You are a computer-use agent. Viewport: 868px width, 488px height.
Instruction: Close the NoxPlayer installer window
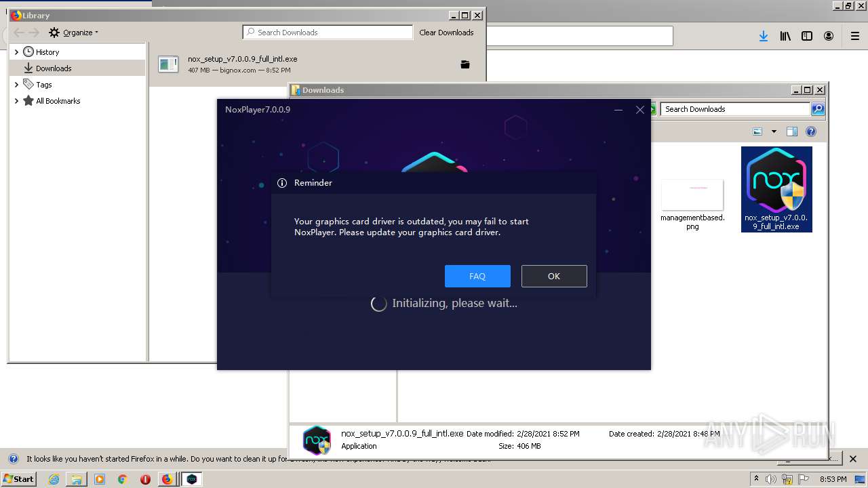[x=639, y=110]
